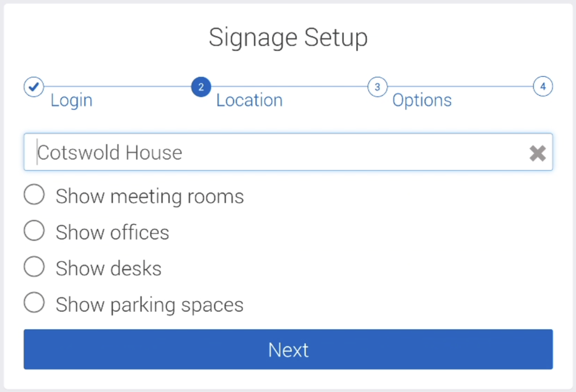Screen dimensions: 576x392
Task: Click the Location step label
Action: pyautogui.click(x=249, y=100)
